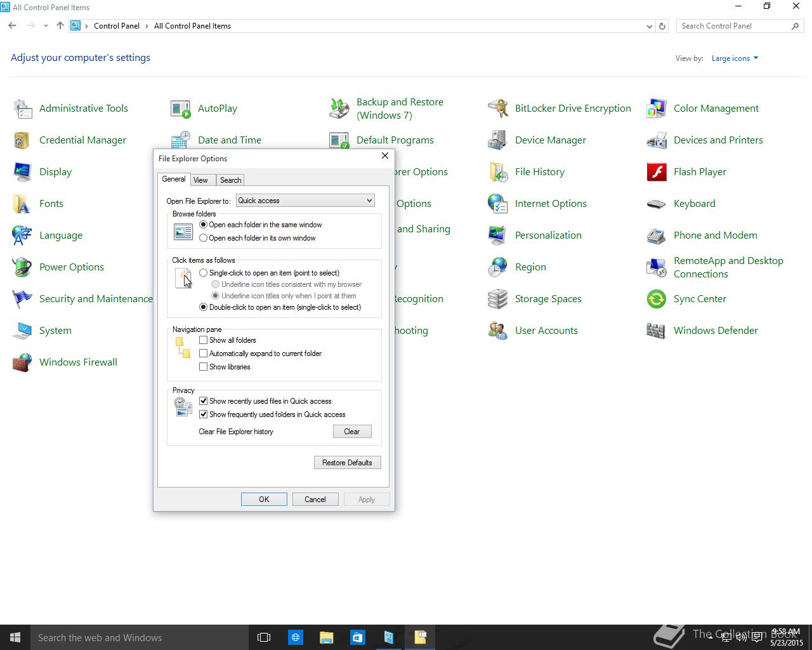Open the Keyboard icon
This screenshot has height=650, width=812.
click(657, 204)
